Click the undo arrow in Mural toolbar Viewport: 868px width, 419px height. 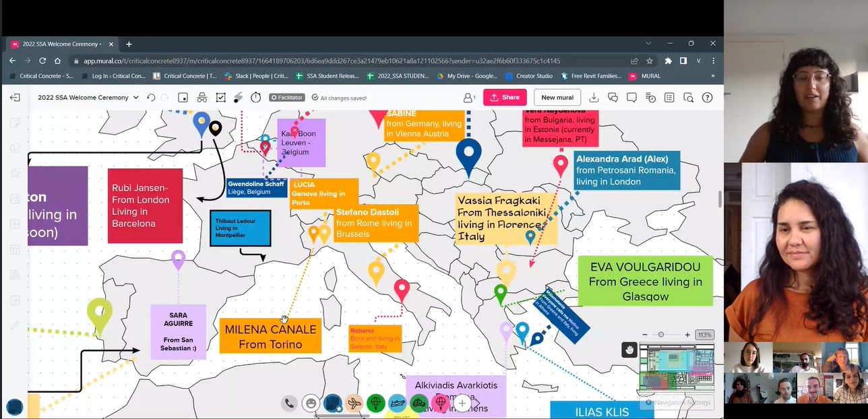pos(151,98)
